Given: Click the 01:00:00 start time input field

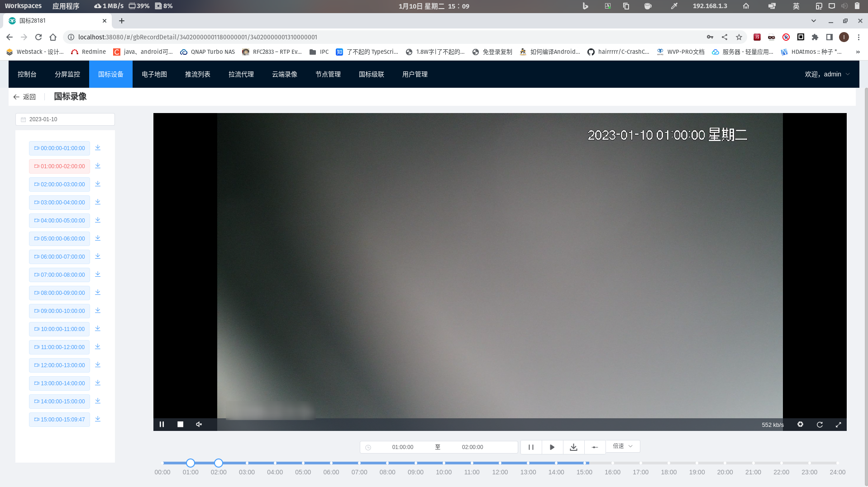Looking at the screenshot, I should (402, 447).
